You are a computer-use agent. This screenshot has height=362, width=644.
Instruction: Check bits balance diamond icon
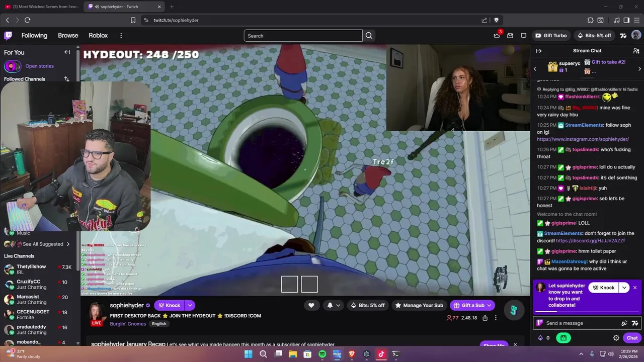540,338
